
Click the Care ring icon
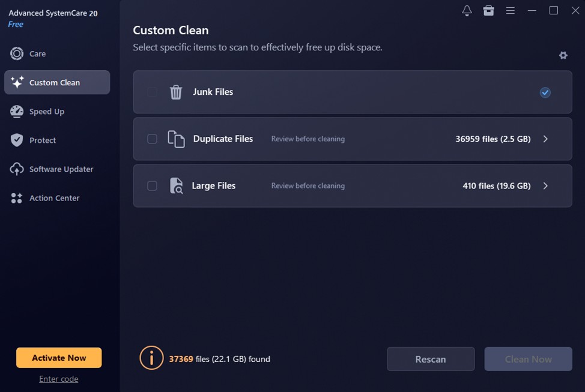tap(17, 53)
